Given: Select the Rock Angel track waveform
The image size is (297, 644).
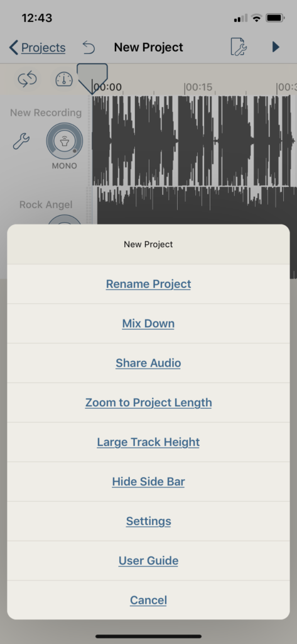Looking at the screenshot, I should (197, 206).
